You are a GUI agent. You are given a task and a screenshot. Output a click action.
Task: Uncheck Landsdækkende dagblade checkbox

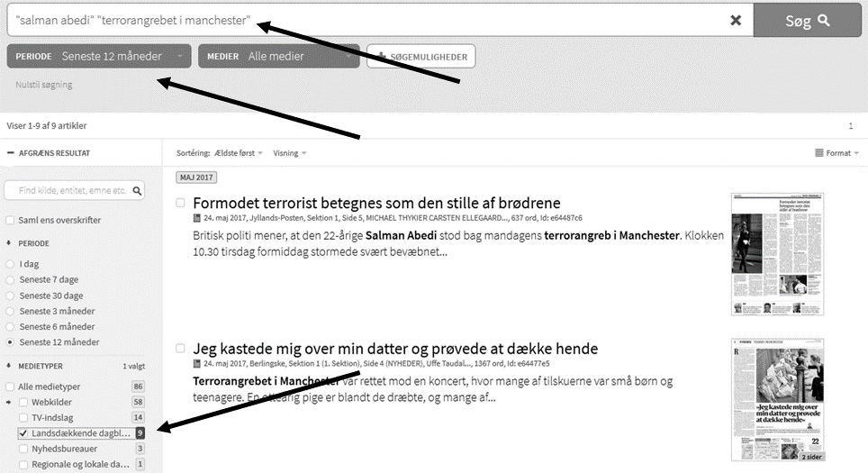click(23, 433)
